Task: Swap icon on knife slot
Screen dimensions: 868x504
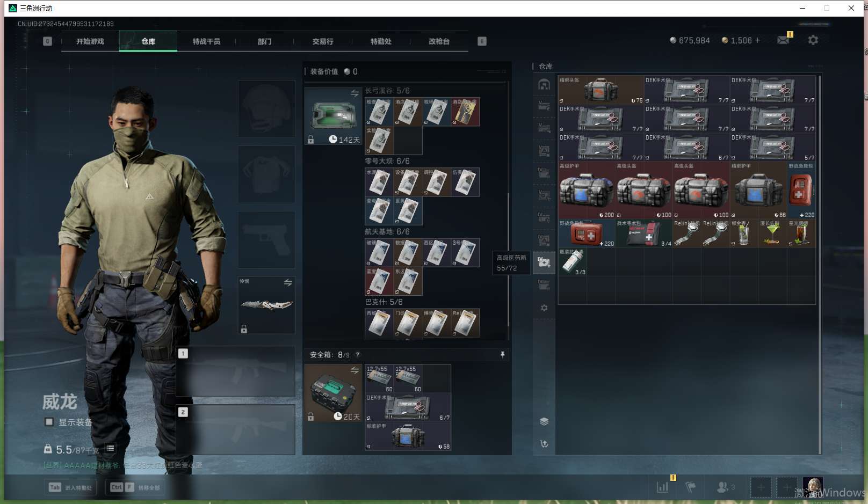Action: coord(288,282)
